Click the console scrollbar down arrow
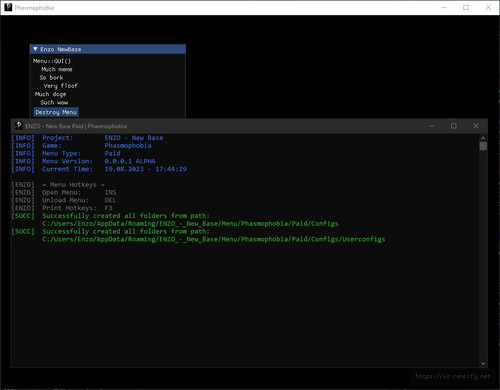Screen dimensions: 500x390 coord(483,363)
